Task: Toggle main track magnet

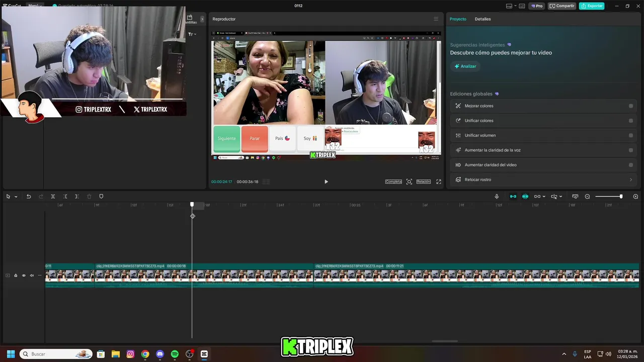Action: click(513, 197)
